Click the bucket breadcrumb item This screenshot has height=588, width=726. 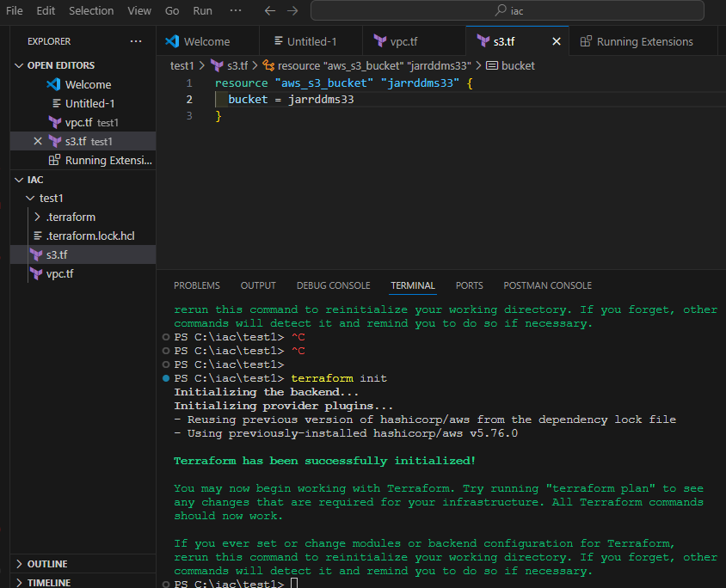(x=518, y=65)
